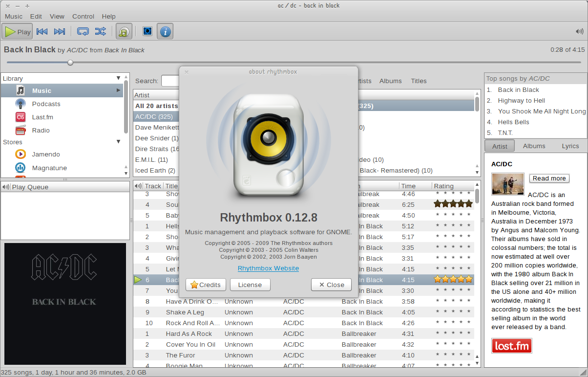Open the View menu
This screenshot has width=588, height=377.
click(57, 16)
